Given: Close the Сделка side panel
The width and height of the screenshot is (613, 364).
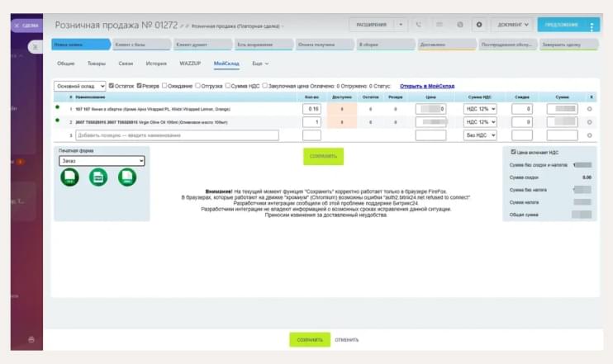Looking at the screenshot, I should pyautogui.click(x=17, y=26).
